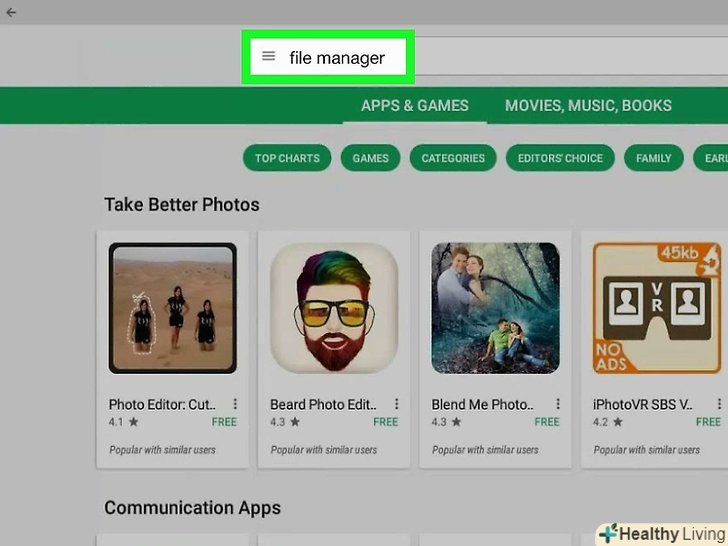Click 4.3 rating under Blend Me Photo
The image size is (728, 546).
tap(446, 422)
